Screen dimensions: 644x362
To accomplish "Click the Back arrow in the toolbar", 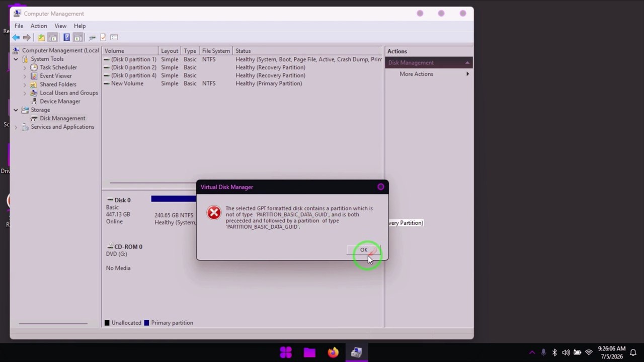I will (x=16, y=37).
